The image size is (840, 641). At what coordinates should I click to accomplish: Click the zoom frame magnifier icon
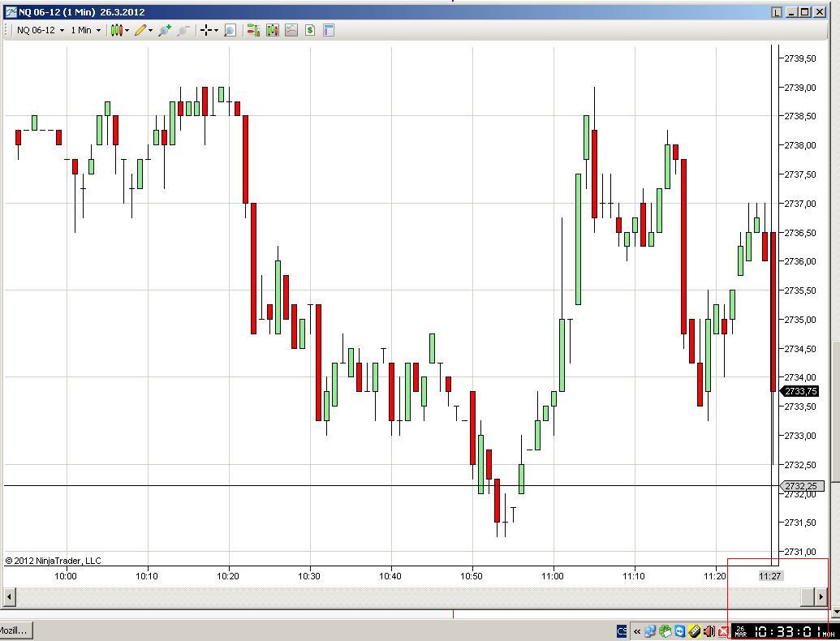[230, 31]
